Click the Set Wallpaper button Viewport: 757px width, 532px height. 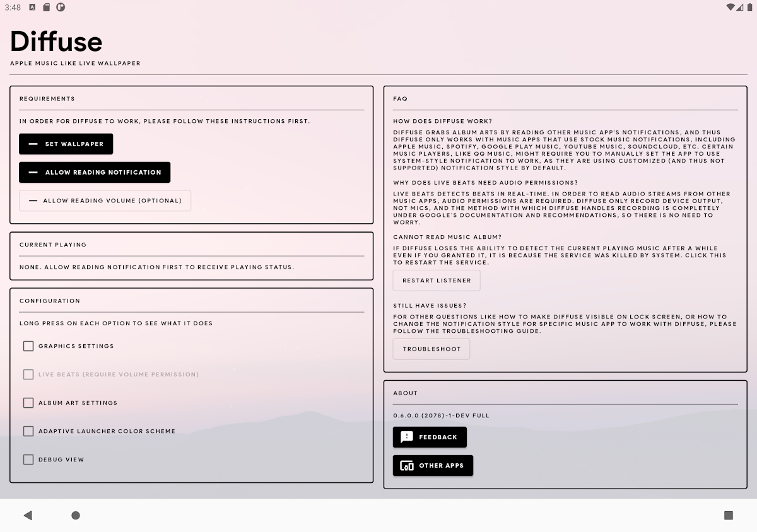66,144
